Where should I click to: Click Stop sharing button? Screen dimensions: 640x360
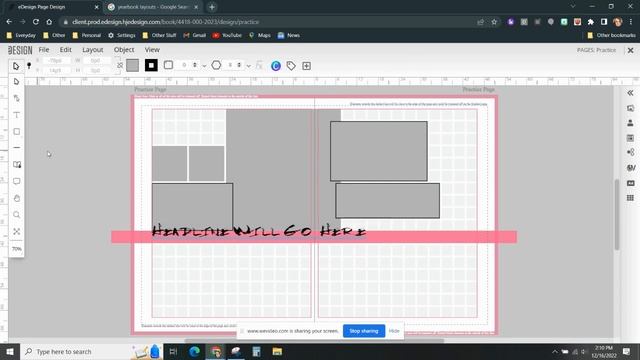[x=364, y=331]
